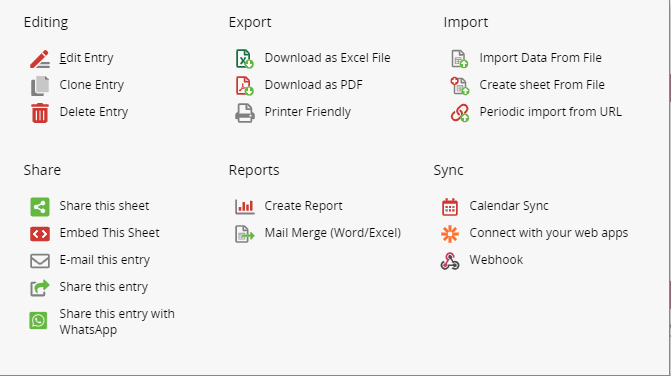Click the orange Connect with web apps icon
671x376 pixels.
[x=450, y=234]
